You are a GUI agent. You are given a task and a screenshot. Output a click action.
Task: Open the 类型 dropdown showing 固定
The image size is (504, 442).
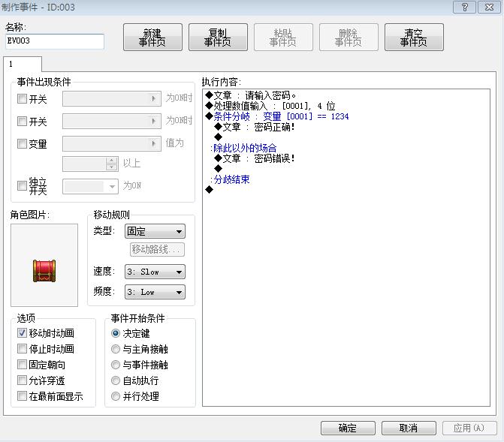(x=155, y=231)
